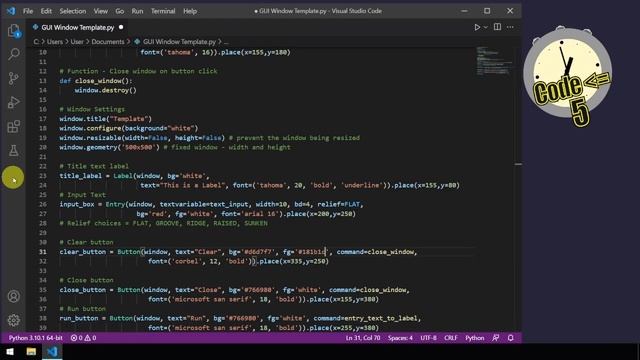Run the Python file with play button

pyautogui.click(x=477, y=27)
